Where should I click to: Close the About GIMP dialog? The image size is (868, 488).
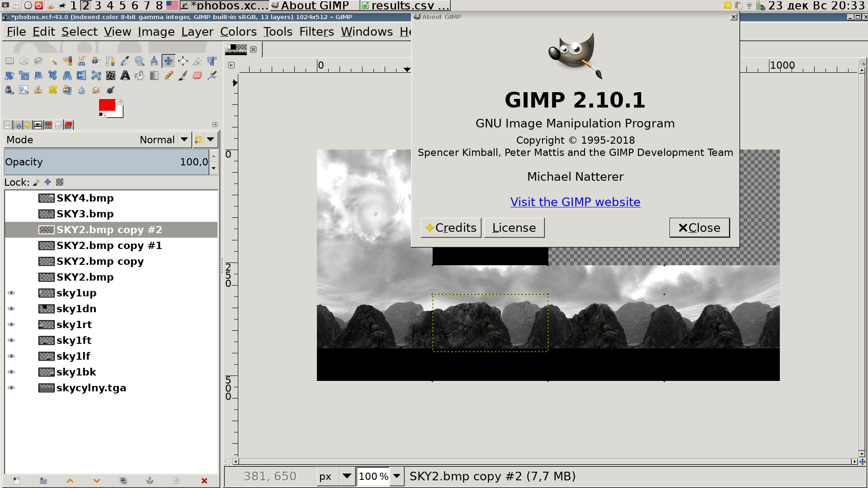699,228
